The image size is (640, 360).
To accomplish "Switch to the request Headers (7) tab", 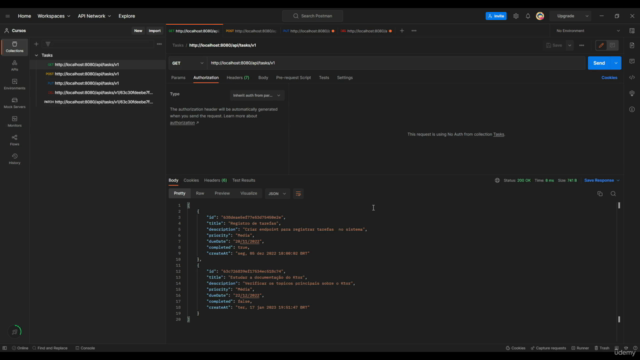I will click(x=238, y=78).
